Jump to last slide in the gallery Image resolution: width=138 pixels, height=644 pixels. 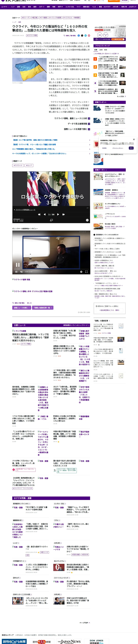[64, 214]
